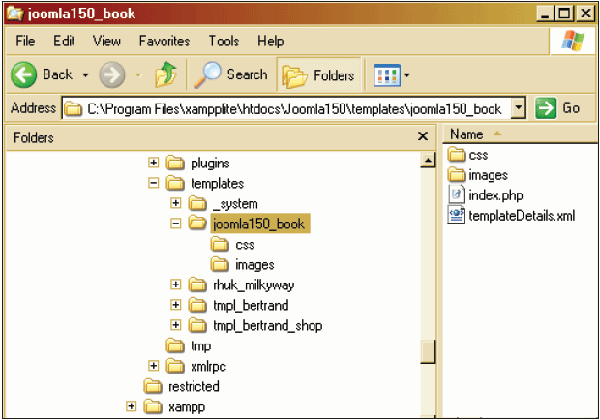Image resolution: width=600 pixels, height=420 pixels.
Task: Select xampp folder in tree
Action: pyautogui.click(x=187, y=407)
